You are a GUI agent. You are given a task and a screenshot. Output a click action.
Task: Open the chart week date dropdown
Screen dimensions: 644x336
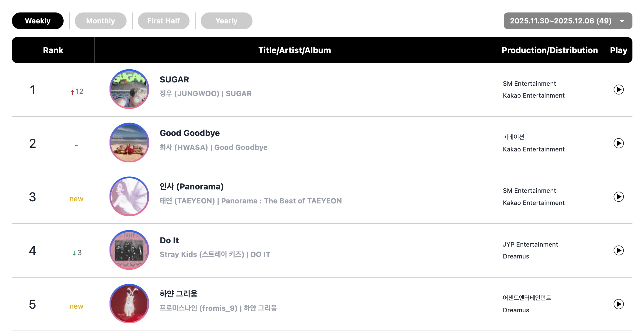coord(568,21)
